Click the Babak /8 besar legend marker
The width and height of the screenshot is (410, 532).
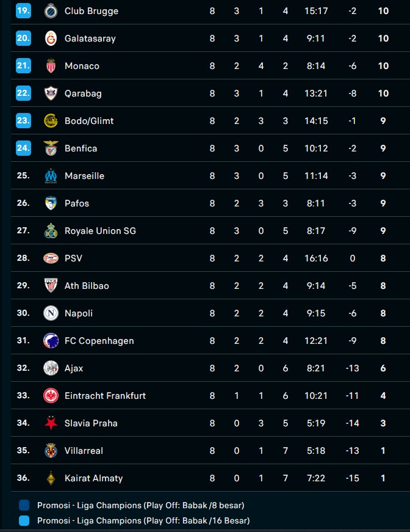tap(23, 505)
